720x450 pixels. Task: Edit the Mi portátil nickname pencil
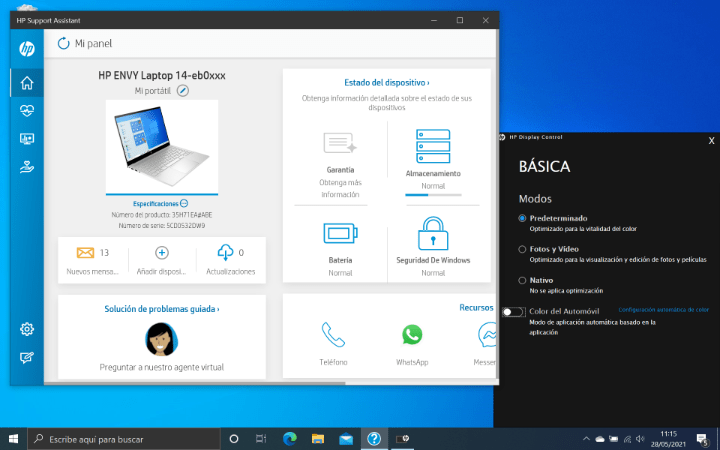pos(183,90)
